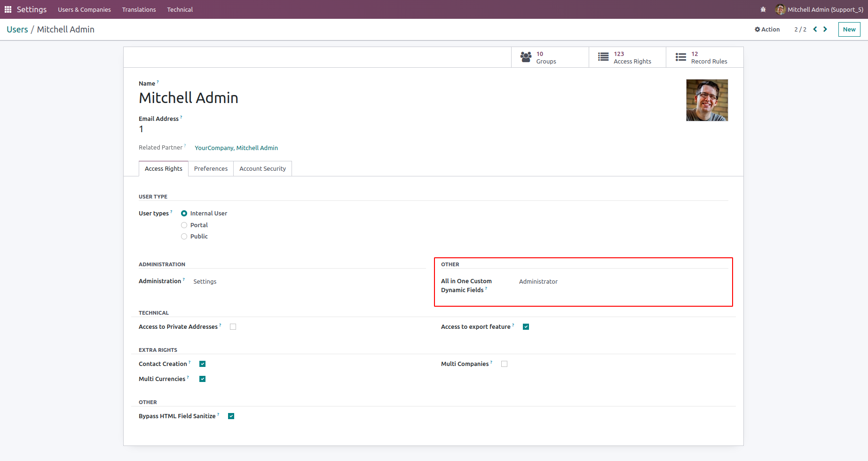Click the USER TYPE section heading
868x461 pixels.
[153, 197]
